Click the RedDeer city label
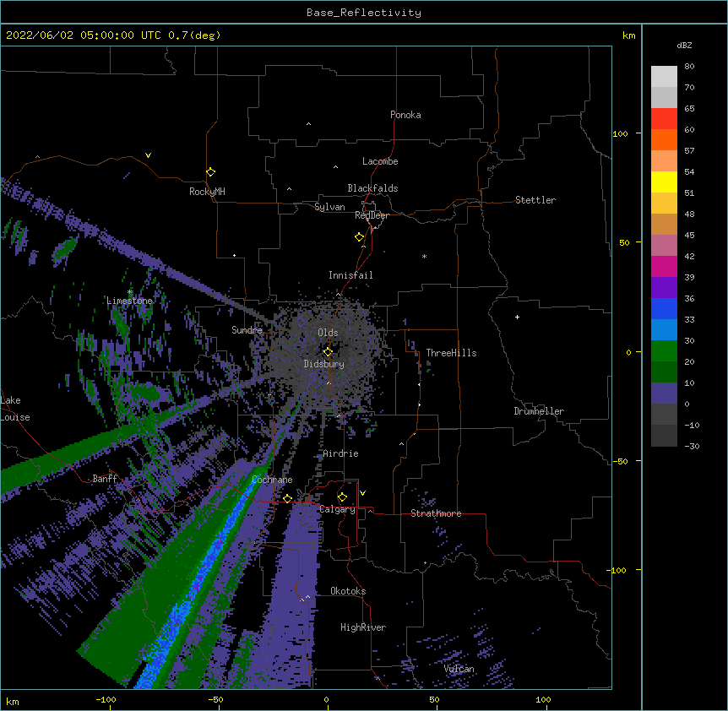The image size is (728, 711). point(372,215)
